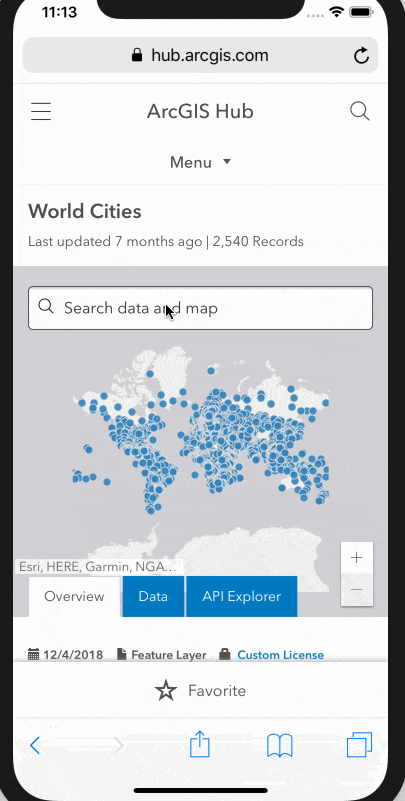Reload the page in the address bar
405x801 pixels.
pyautogui.click(x=362, y=55)
